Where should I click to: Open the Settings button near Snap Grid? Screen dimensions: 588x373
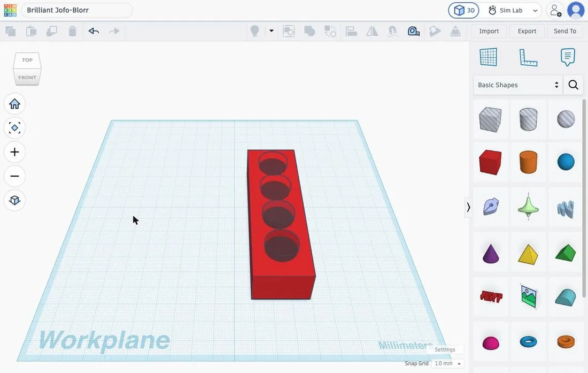click(x=445, y=349)
